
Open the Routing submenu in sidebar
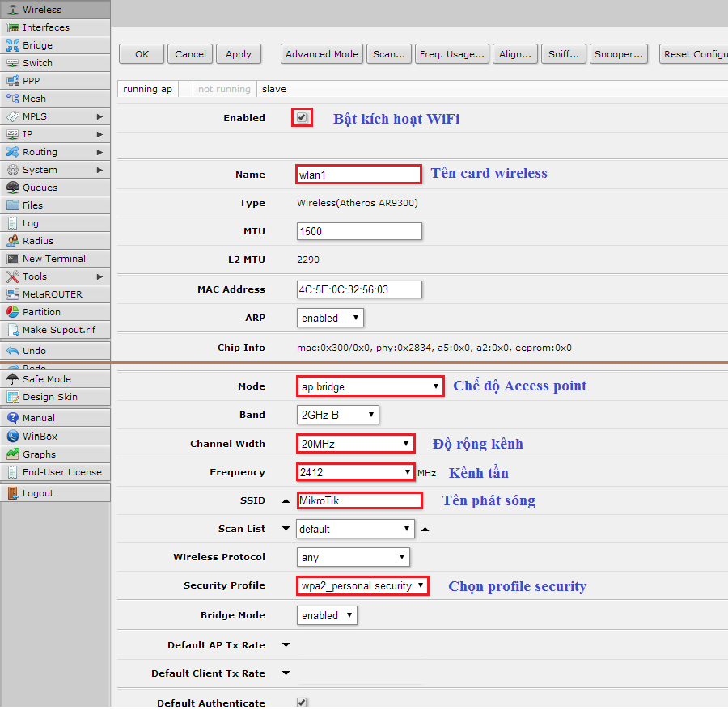pyautogui.click(x=99, y=152)
